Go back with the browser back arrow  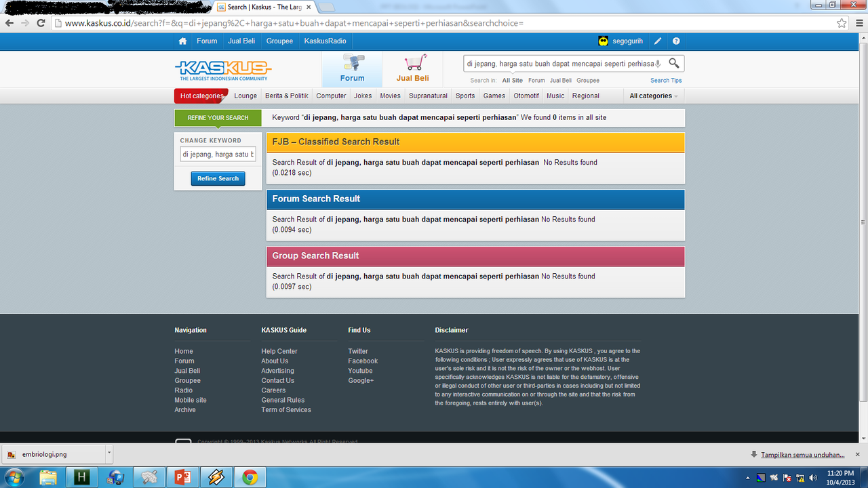tap(9, 22)
